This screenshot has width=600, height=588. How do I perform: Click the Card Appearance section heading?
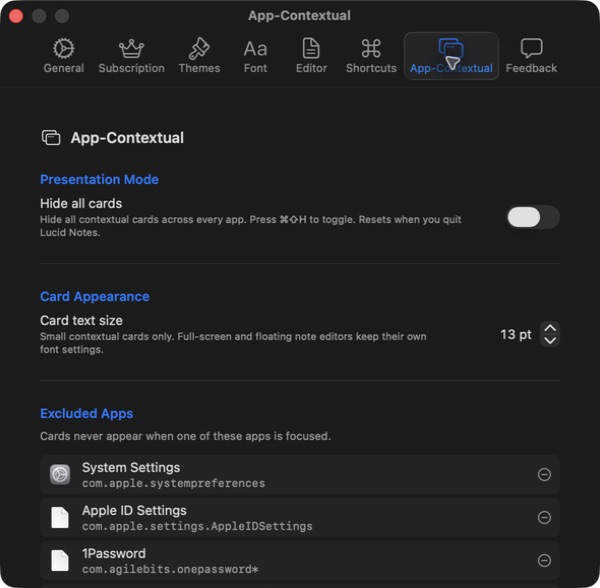95,296
